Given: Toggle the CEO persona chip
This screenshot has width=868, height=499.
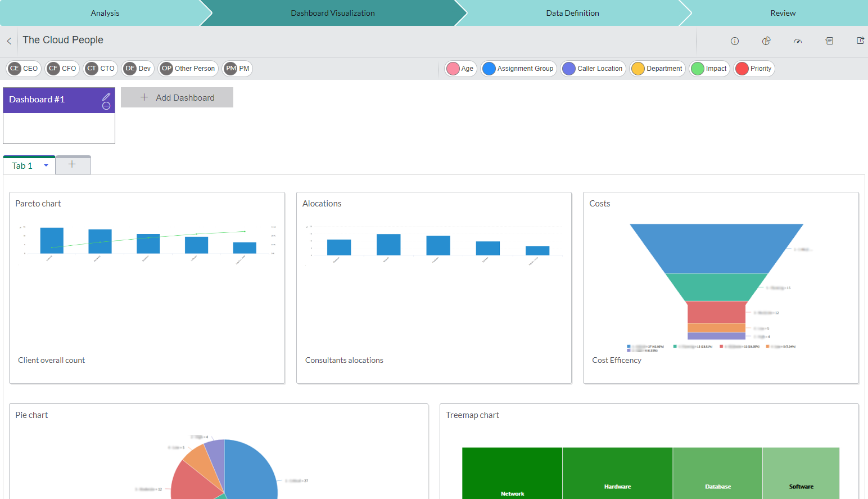Looking at the screenshot, I should tap(24, 69).
